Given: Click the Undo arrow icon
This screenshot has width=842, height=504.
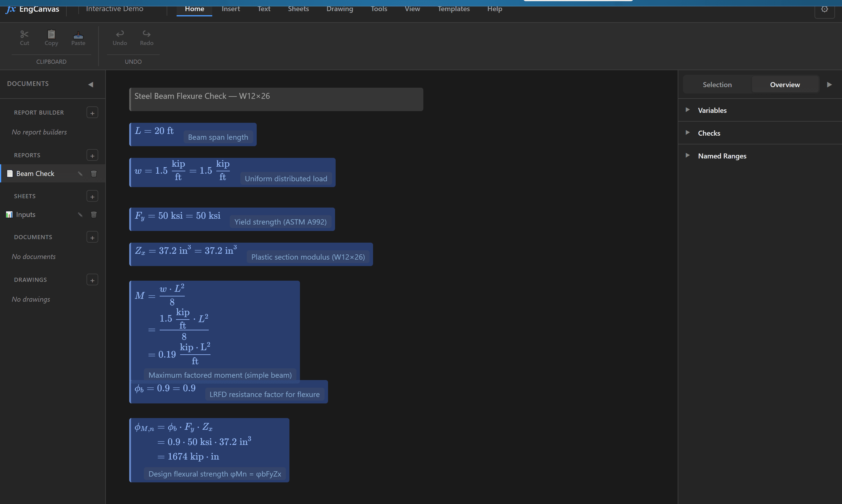Looking at the screenshot, I should (120, 34).
